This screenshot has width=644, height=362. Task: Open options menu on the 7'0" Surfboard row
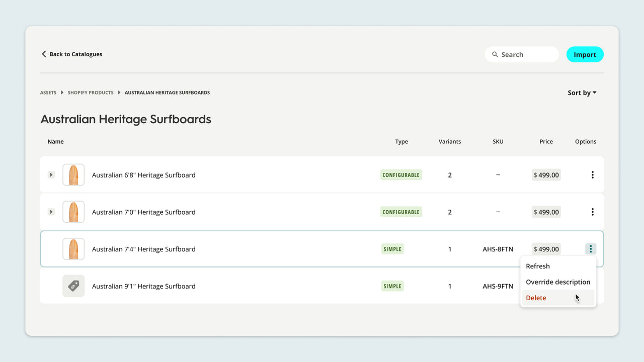[x=592, y=212]
